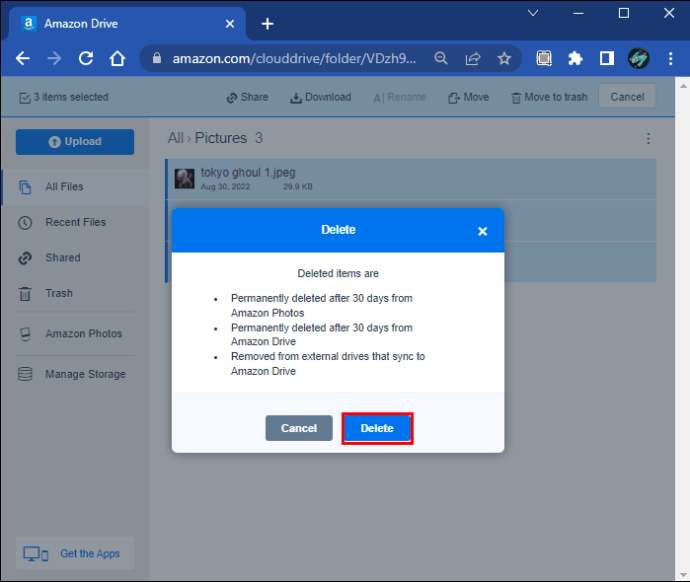Click the share page icon in address bar
This screenshot has height=582, width=690.
click(473, 58)
